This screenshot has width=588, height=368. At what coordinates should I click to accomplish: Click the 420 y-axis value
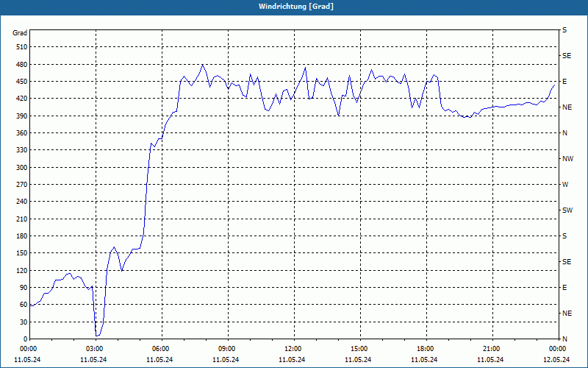tap(22, 99)
